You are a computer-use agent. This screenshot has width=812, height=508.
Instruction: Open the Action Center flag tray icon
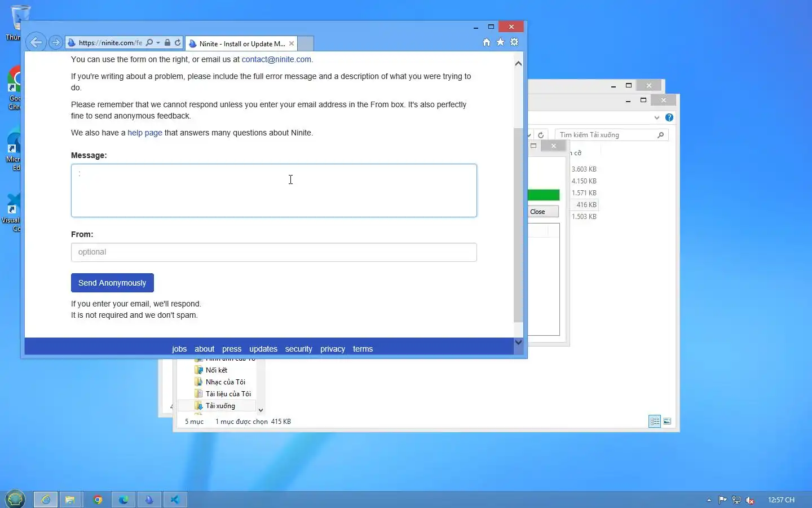[722, 500]
